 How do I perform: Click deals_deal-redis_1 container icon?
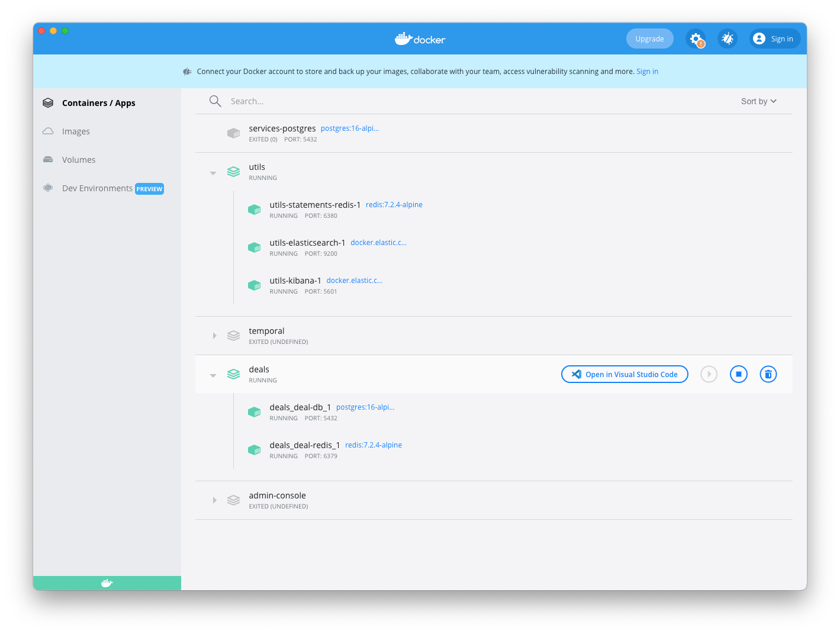(255, 450)
